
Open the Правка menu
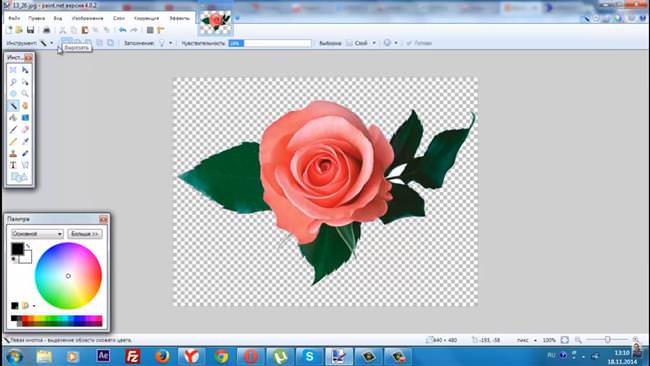tap(36, 18)
